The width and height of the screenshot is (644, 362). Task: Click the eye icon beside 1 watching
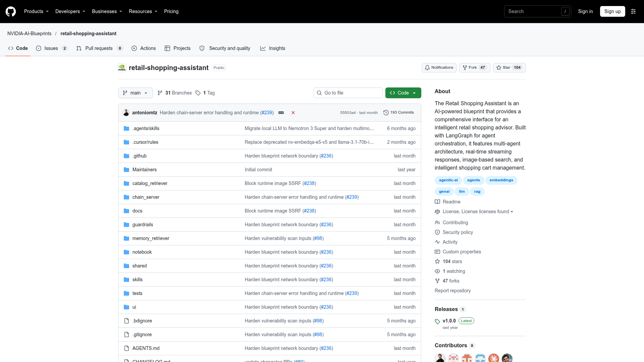pyautogui.click(x=437, y=271)
